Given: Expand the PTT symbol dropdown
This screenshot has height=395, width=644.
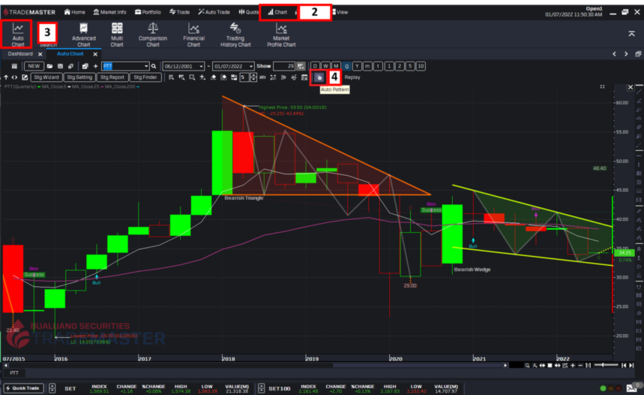Looking at the screenshot, I should [146, 66].
